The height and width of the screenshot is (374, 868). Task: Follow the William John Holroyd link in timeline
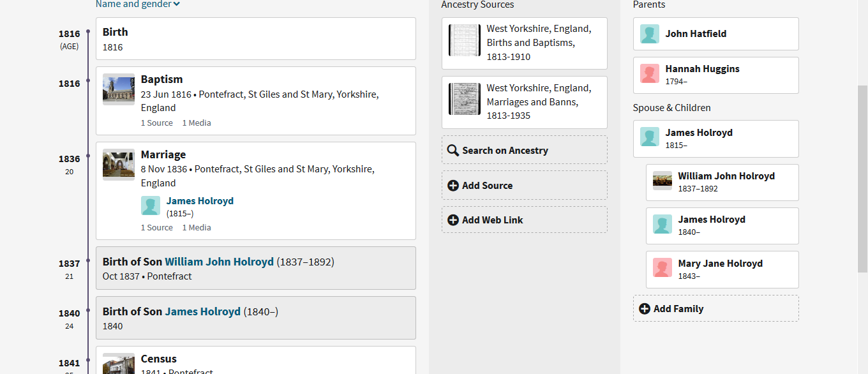click(x=219, y=262)
